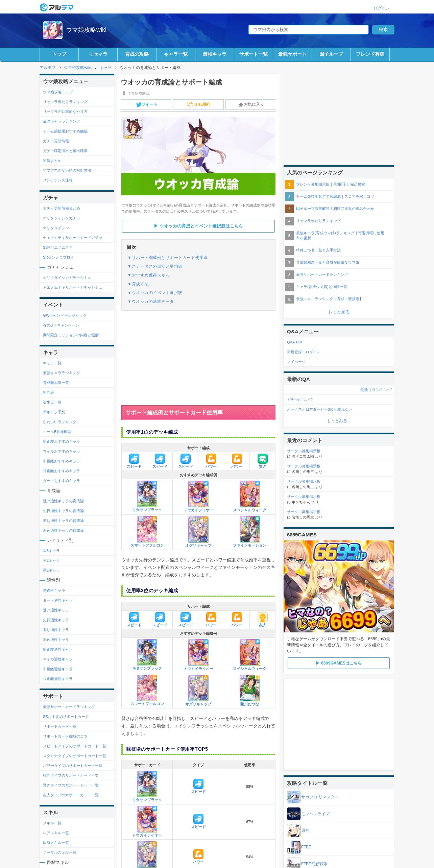Screen dimensions: 434x868
Task: Share via the ツイート button
Action: [146, 104]
